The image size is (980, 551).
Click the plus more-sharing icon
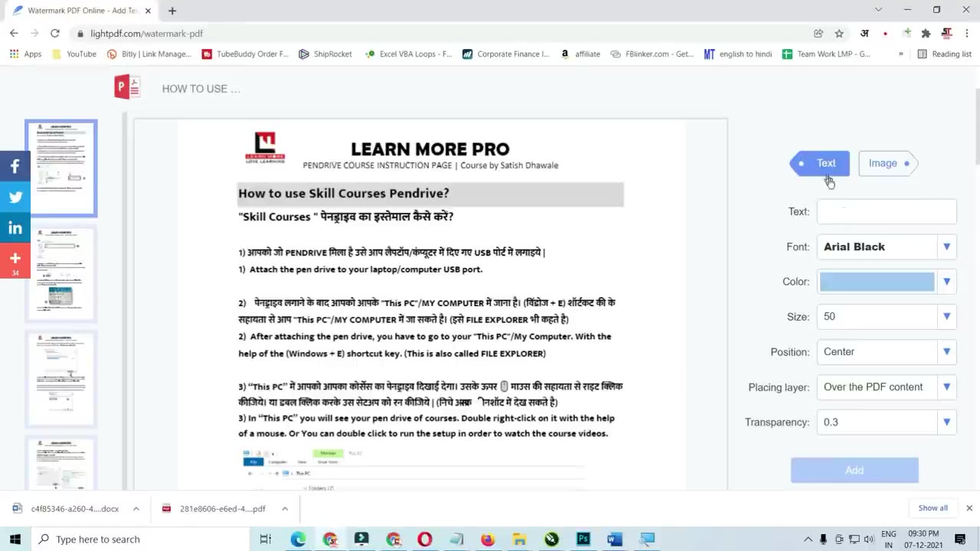pyautogui.click(x=15, y=261)
